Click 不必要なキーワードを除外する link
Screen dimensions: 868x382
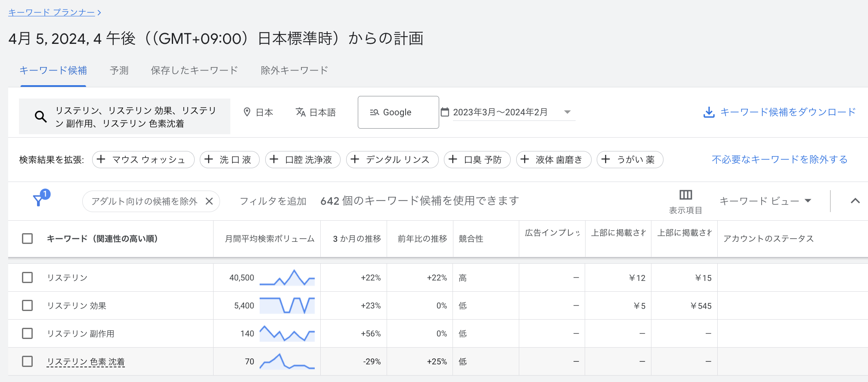780,160
